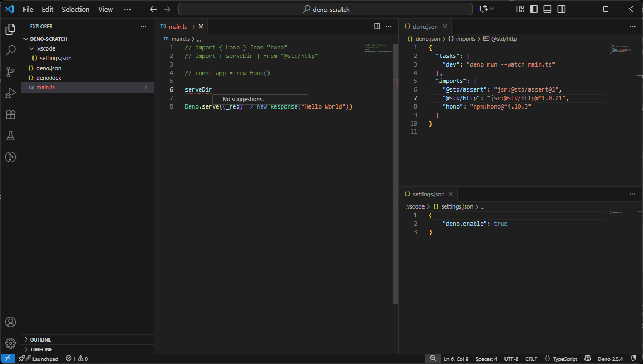The width and height of the screenshot is (643, 364).
Task: Toggle the secondary side bar layout button
Action: (561, 9)
